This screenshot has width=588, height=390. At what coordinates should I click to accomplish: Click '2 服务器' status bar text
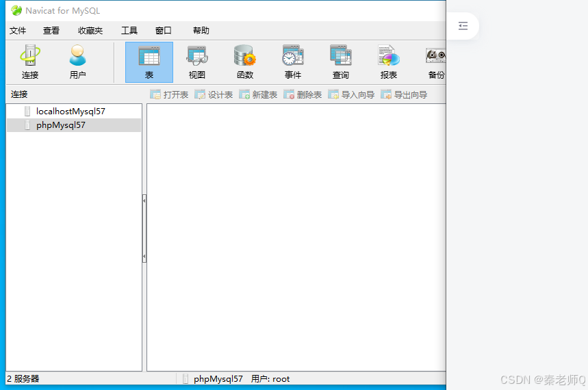click(23, 379)
